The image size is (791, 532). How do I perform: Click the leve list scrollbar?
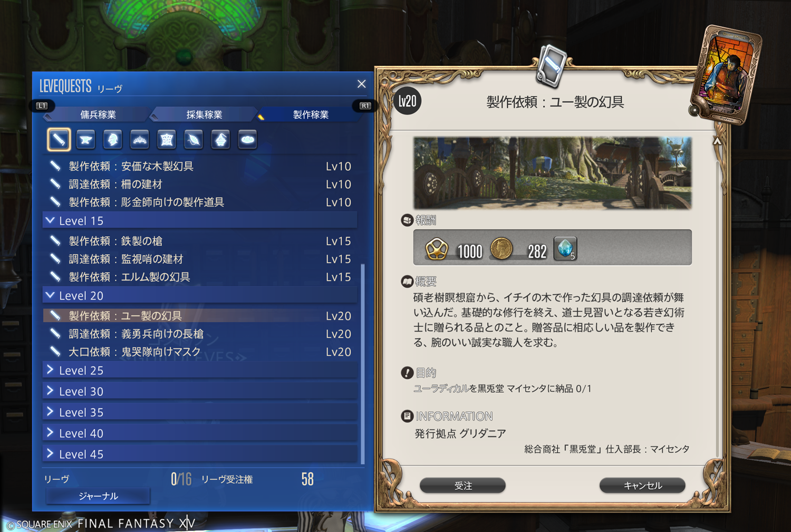click(x=362, y=364)
